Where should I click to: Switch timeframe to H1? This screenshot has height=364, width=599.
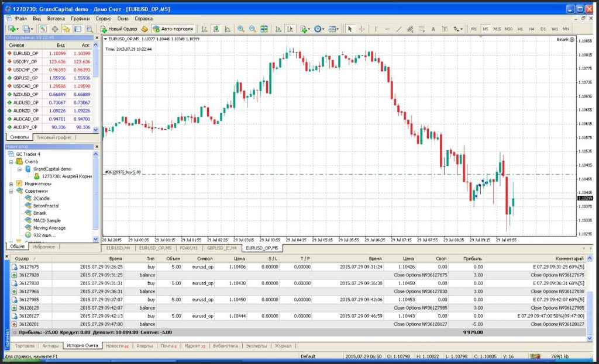[520, 29]
